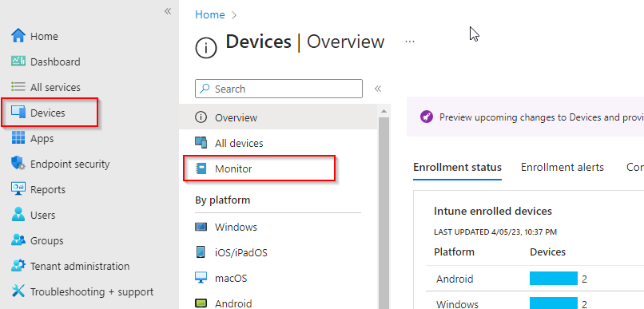Switch to the Enrollment alerts tab
Screen dimensions: 644x309
click(x=563, y=167)
